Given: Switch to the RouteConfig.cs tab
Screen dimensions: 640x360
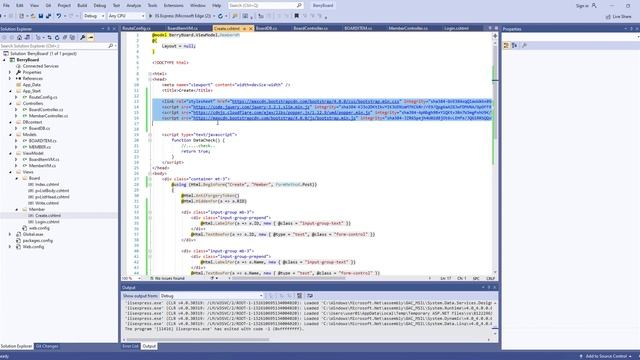Looking at the screenshot, I should pos(136,29).
